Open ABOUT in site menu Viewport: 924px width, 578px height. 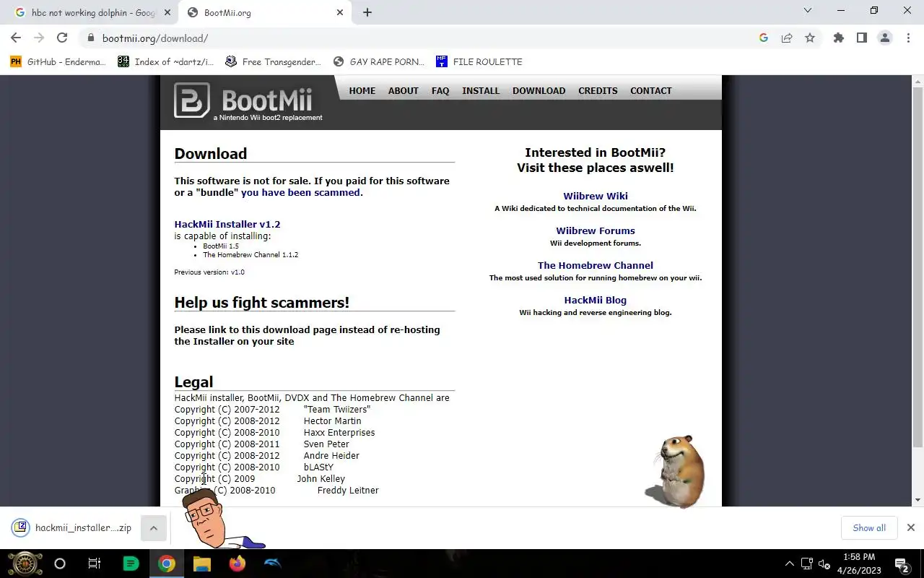pos(404,90)
